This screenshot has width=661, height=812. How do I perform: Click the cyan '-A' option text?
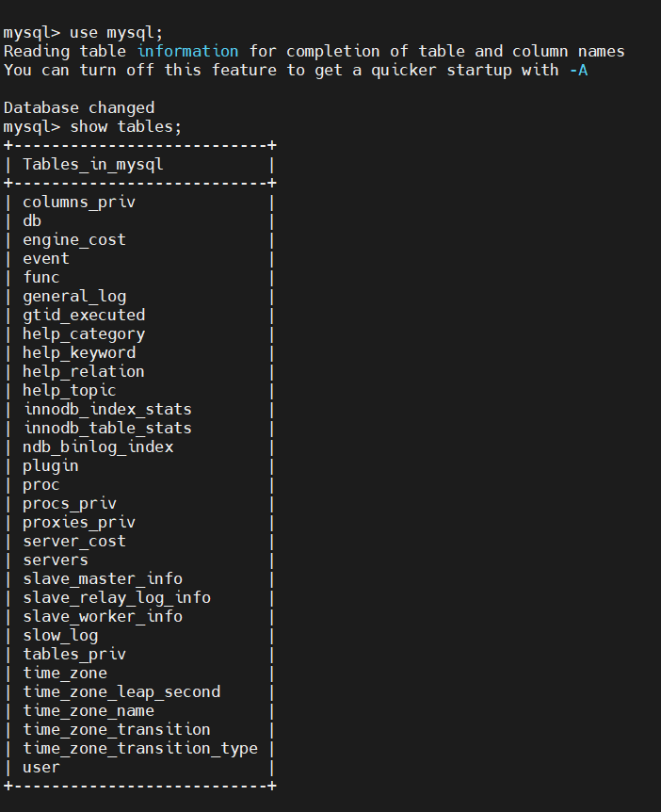coord(578,70)
